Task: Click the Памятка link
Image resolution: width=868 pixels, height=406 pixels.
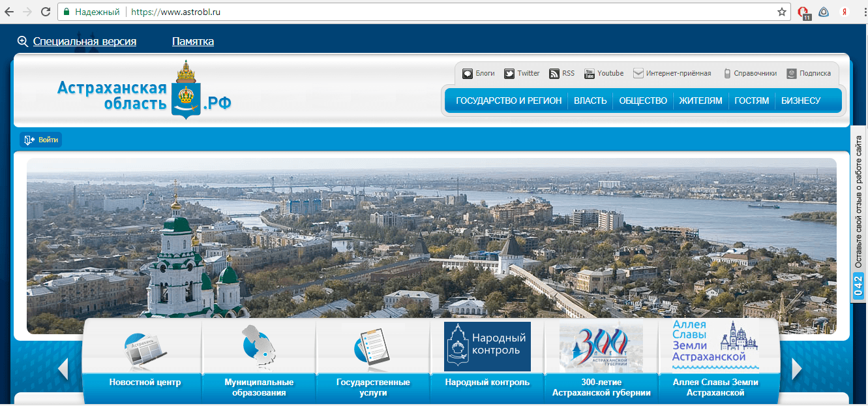Action: click(x=193, y=42)
